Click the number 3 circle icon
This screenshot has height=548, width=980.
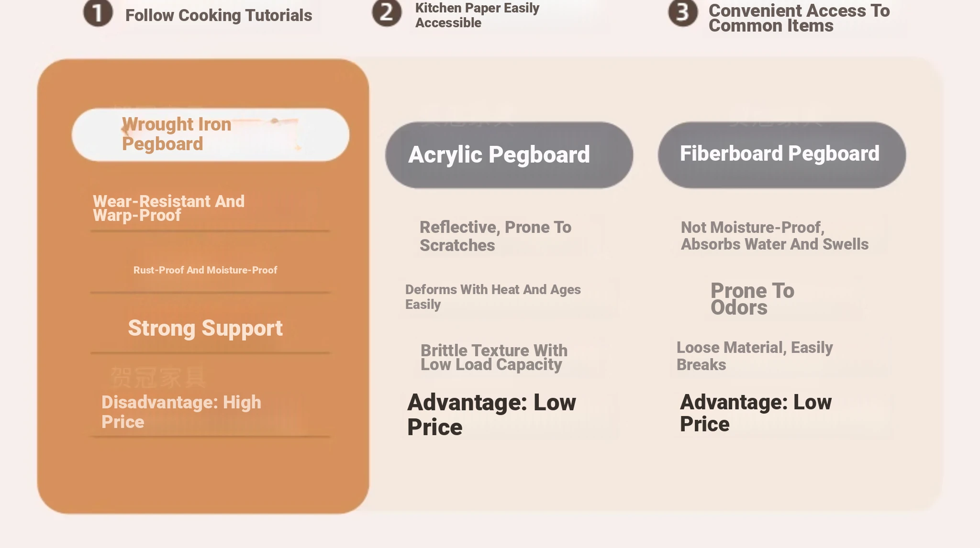pos(683,12)
